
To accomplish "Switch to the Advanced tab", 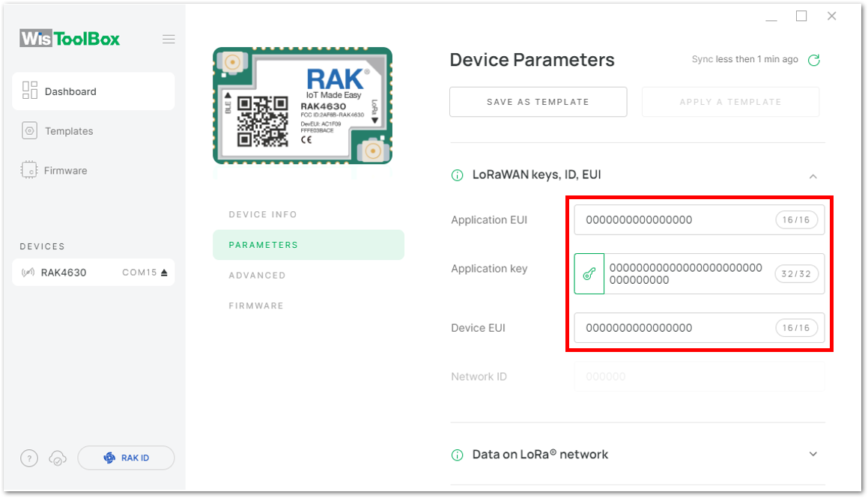I will coord(258,276).
